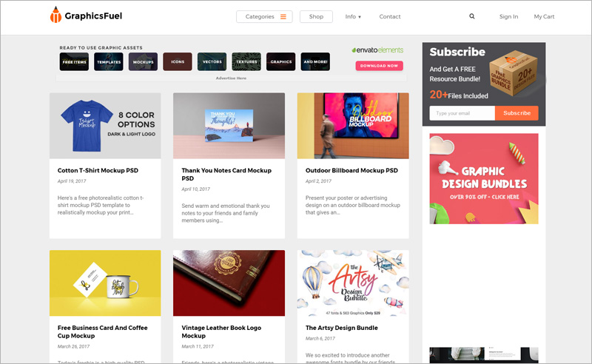Viewport: 592px width, 364px height.
Task: Click the April 10, 2017 date
Action: 195,189
